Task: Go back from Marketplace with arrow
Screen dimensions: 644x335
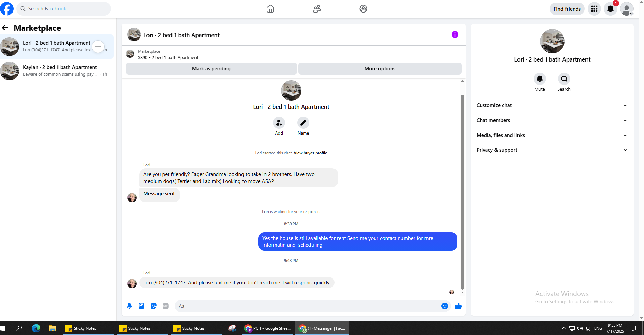Action: coord(5,28)
